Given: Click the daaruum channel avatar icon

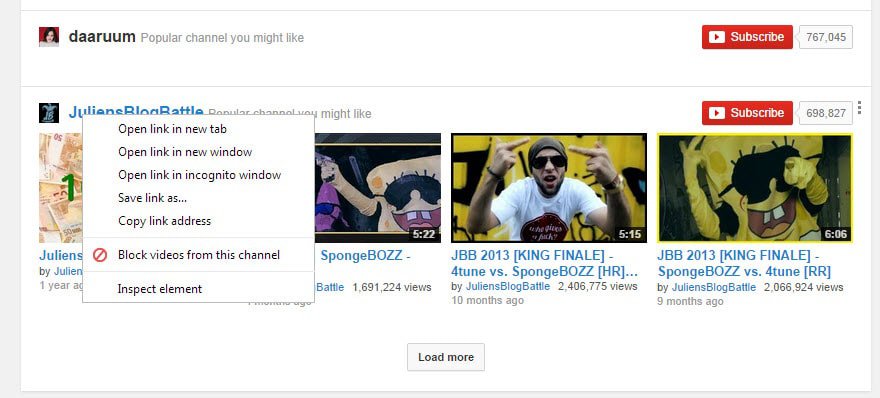Looking at the screenshot, I should coord(49,36).
